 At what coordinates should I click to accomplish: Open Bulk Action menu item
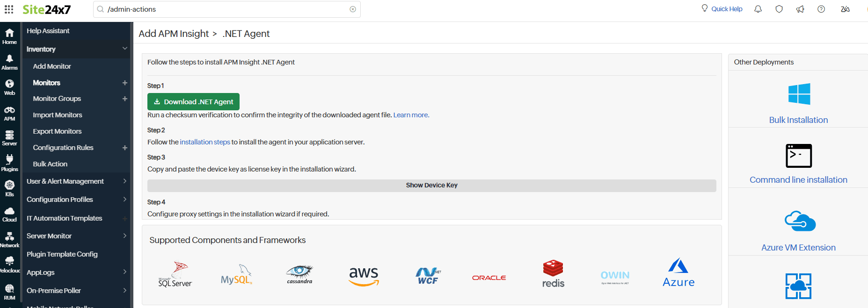click(50, 164)
